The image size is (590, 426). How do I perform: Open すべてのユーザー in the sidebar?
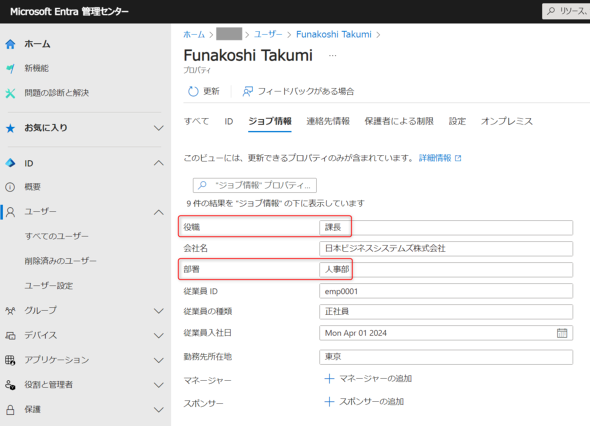(x=57, y=236)
